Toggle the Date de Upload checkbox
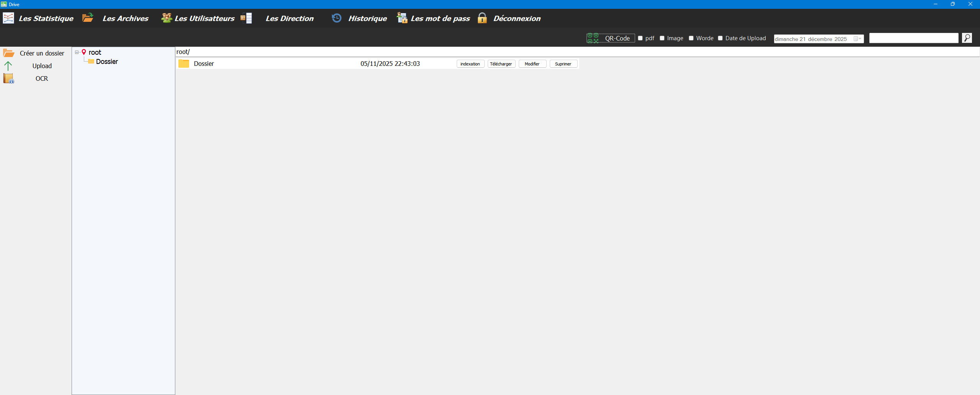 pos(720,38)
